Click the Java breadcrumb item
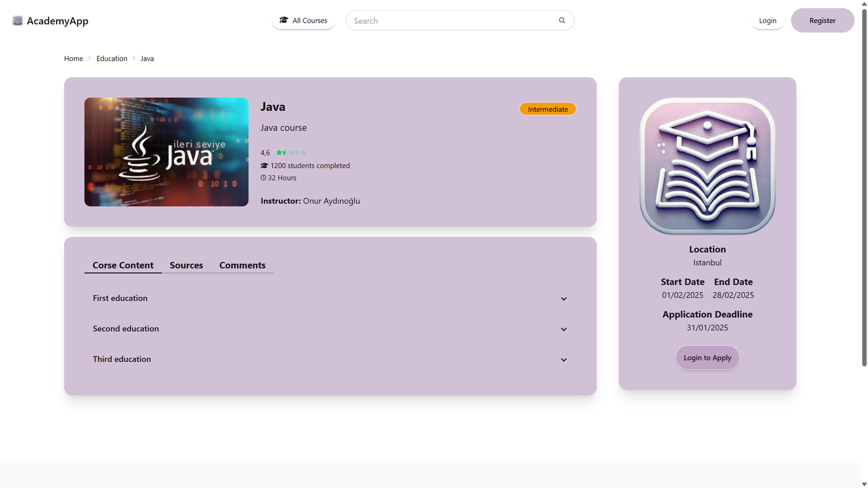 [x=147, y=59]
